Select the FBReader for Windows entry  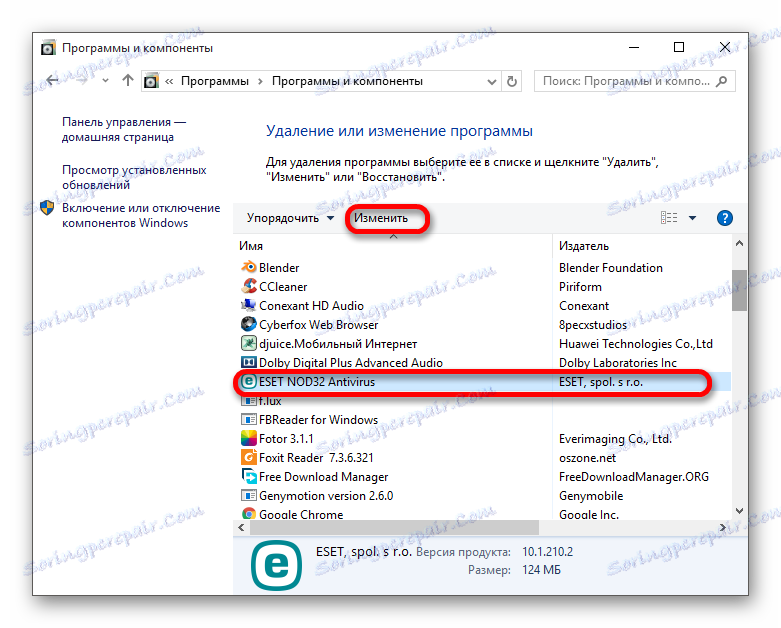[318, 419]
